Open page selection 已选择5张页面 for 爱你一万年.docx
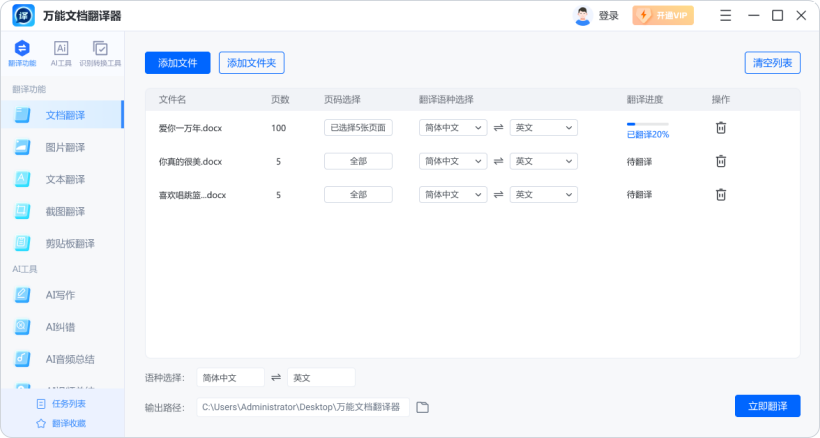The height and width of the screenshot is (438, 820). pos(358,128)
